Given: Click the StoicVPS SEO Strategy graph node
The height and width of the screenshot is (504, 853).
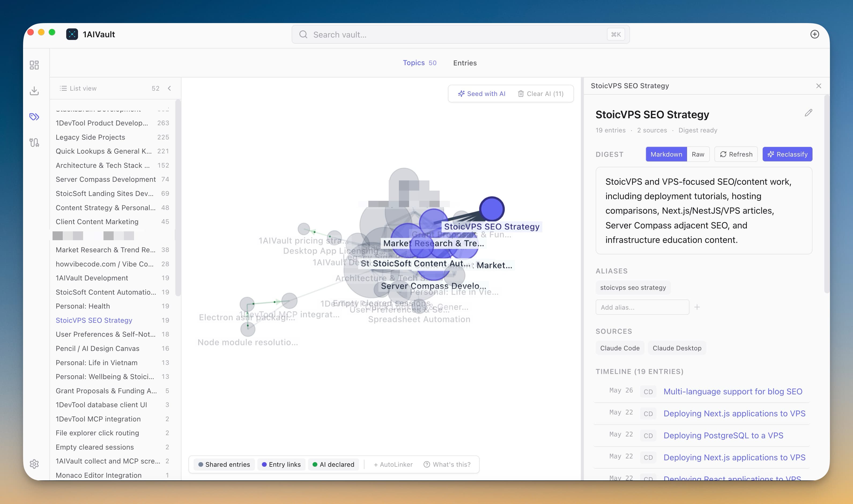Looking at the screenshot, I should coord(492,209).
